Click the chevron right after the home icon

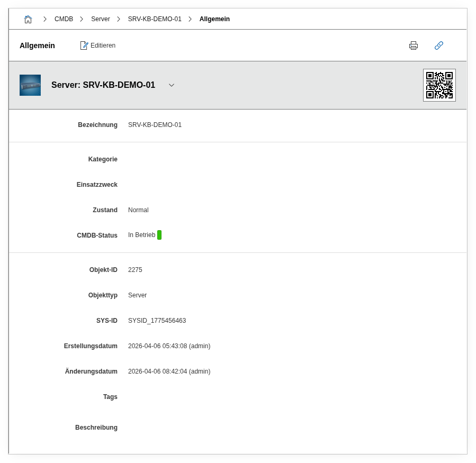point(44,19)
